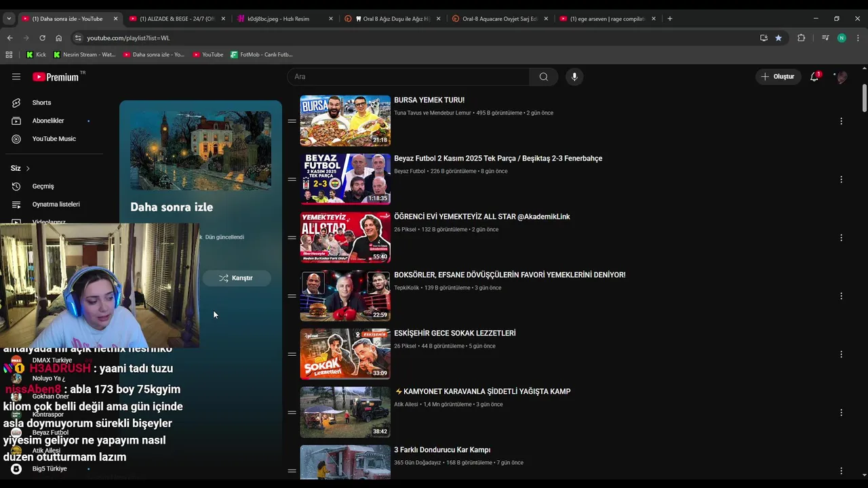
Task: Click the page vertical scrollbar
Action: (865, 98)
